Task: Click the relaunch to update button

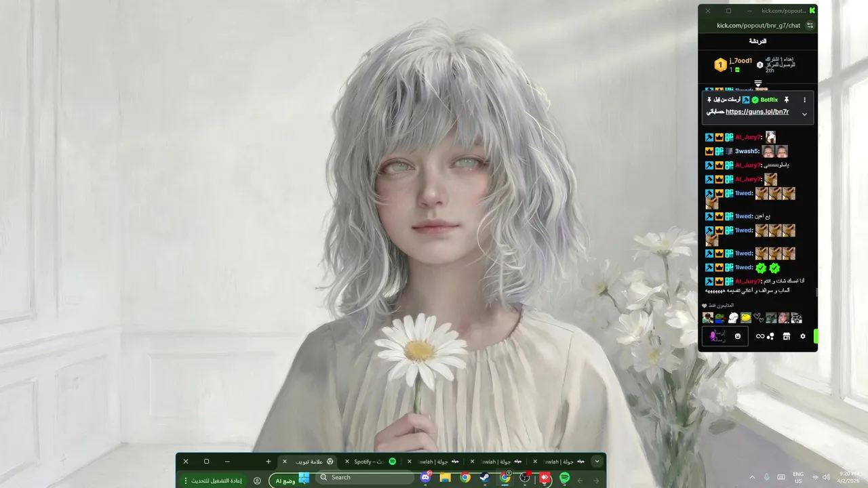Action: 216,481
